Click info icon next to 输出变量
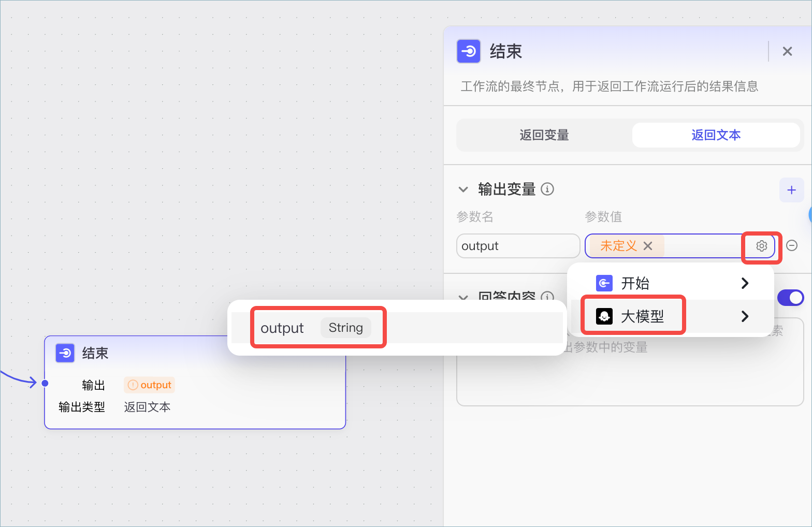Viewport: 812px width, 527px height. coord(547,189)
